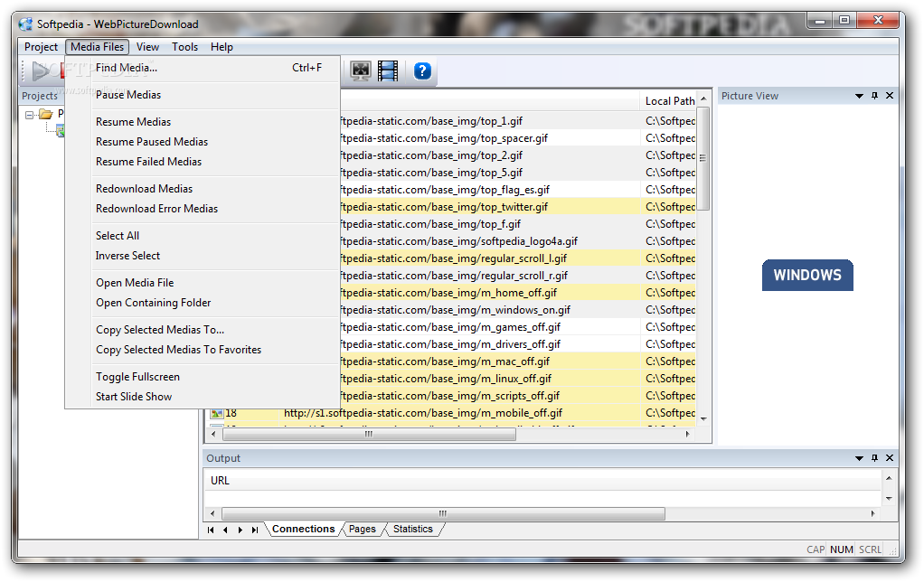Open the fullscreen picture view toolbar icon
924x582 pixels.
pyautogui.click(x=361, y=71)
